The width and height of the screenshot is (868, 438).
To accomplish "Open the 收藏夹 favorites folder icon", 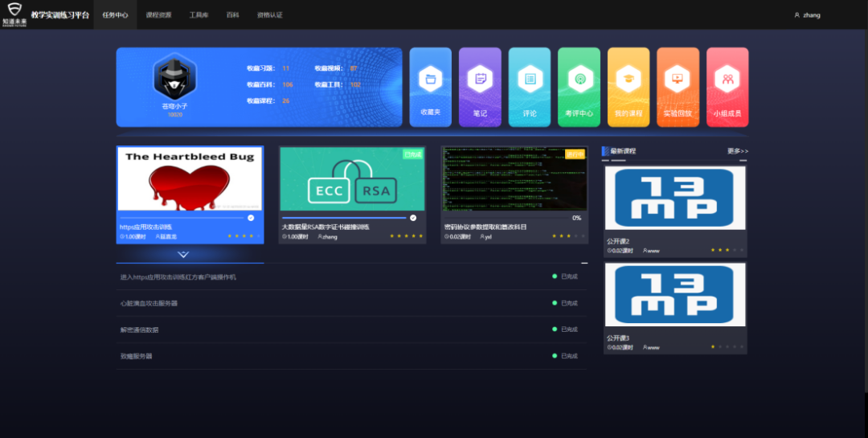I will [430, 80].
